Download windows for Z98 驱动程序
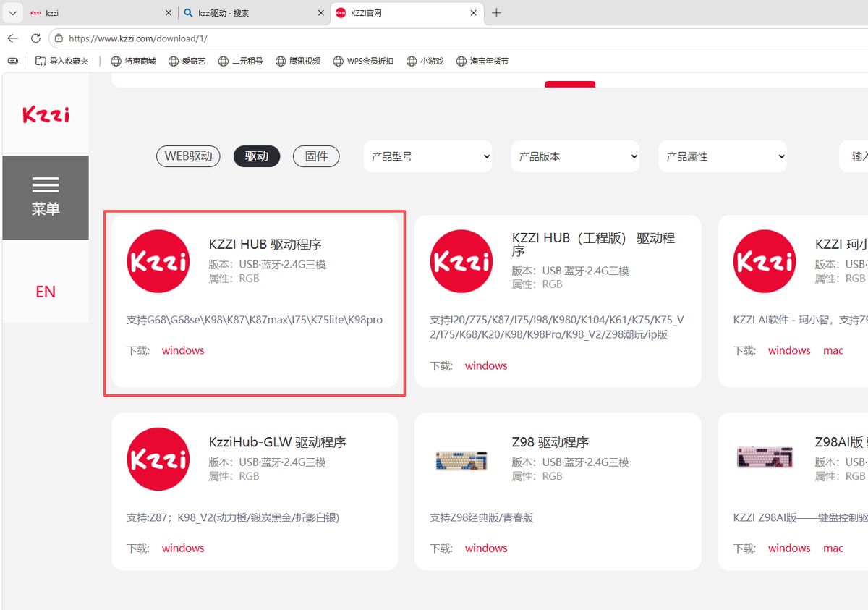This screenshot has width=868, height=610. [x=486, y=548]
